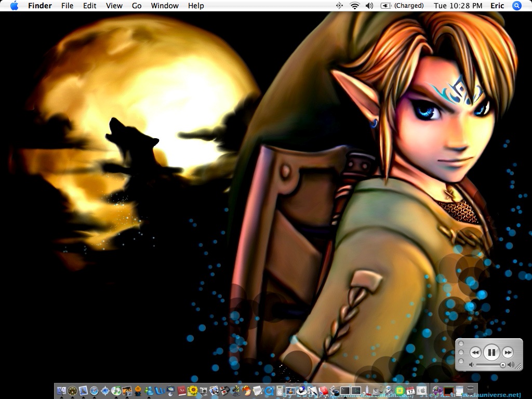Open Photo Booth icon in the dock
The width and height of the screenshot is (532, 399).
[225, 391]
